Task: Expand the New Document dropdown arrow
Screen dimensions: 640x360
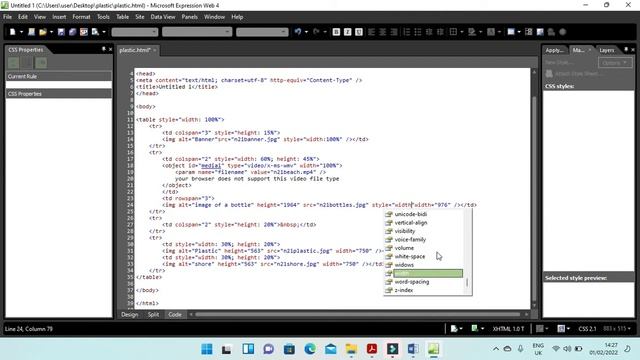Action: tap(21, 32)
